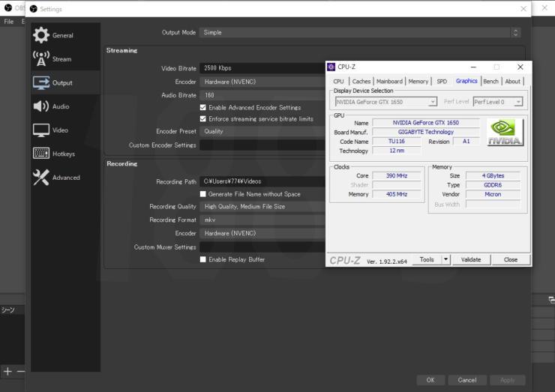Click the dock popout icon at right edge
Image resolution: width=555 pixels, height=392 pixels.
point(551,300)
